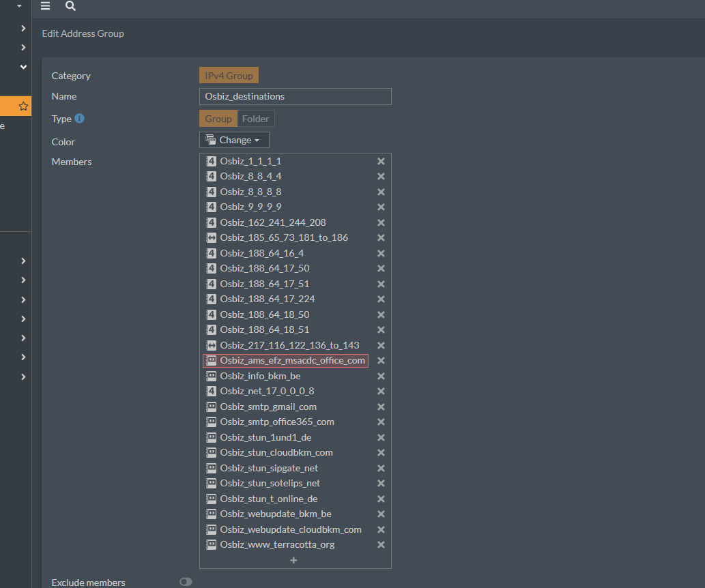Toggle the Exclude members switch
The height and width of the screenshot is (588, 705).
point(186,582)
